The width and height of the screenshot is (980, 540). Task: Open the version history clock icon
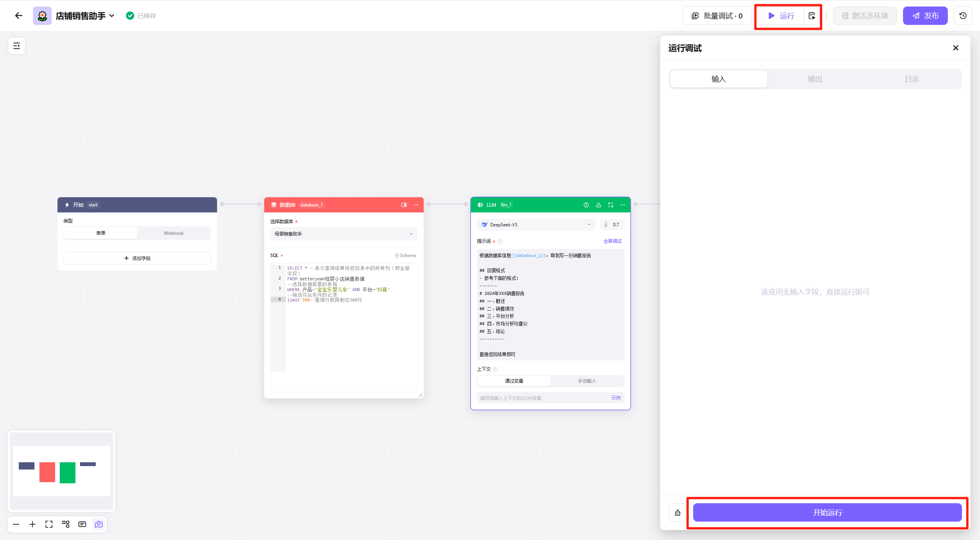[963, 16]
